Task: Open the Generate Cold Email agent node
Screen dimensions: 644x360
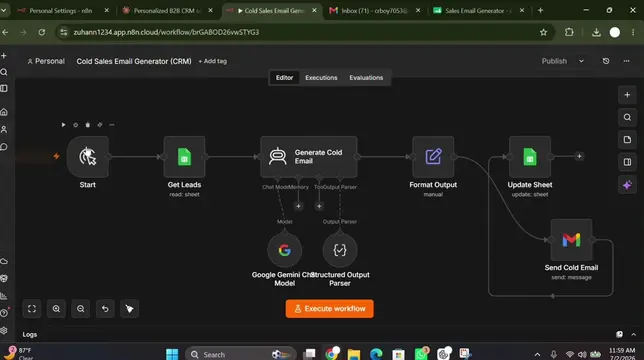Action: click(308, 156)
